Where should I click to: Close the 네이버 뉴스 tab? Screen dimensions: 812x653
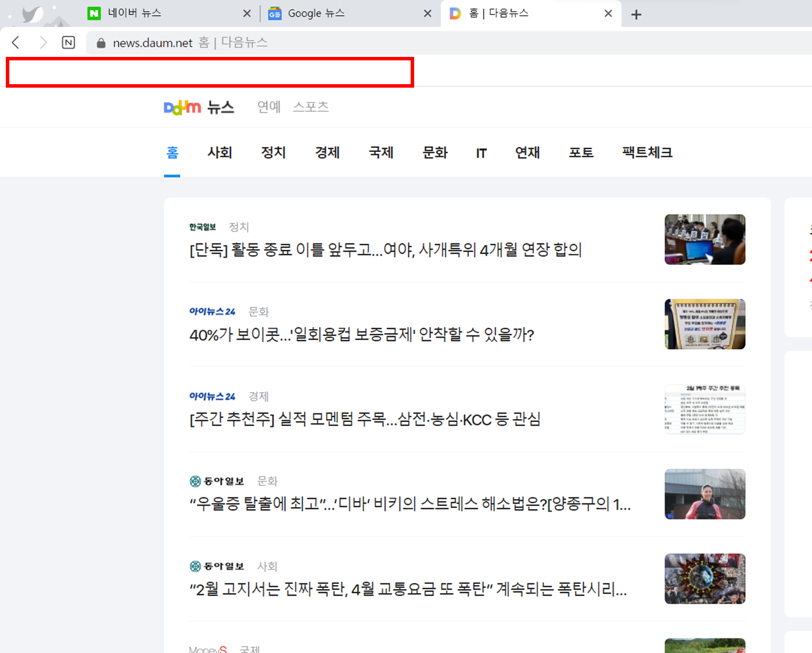click(247, 13)
